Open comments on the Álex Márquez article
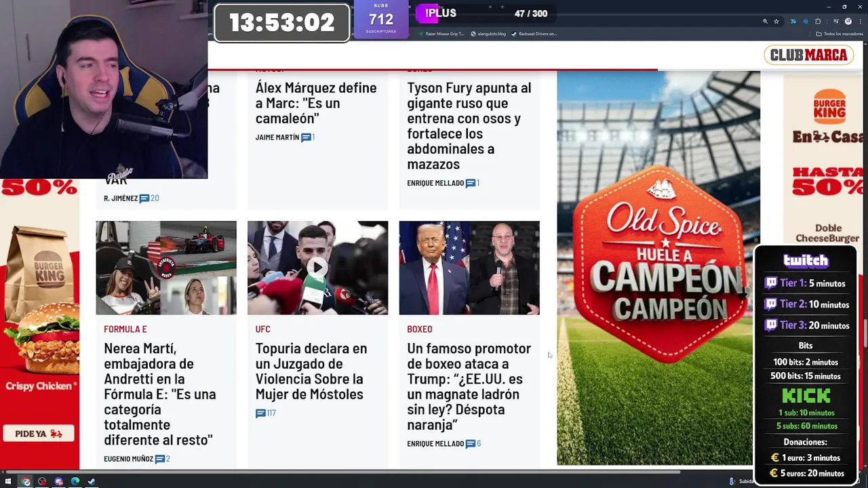The width and height of the screenshot is (868, 488). (308, 137)
